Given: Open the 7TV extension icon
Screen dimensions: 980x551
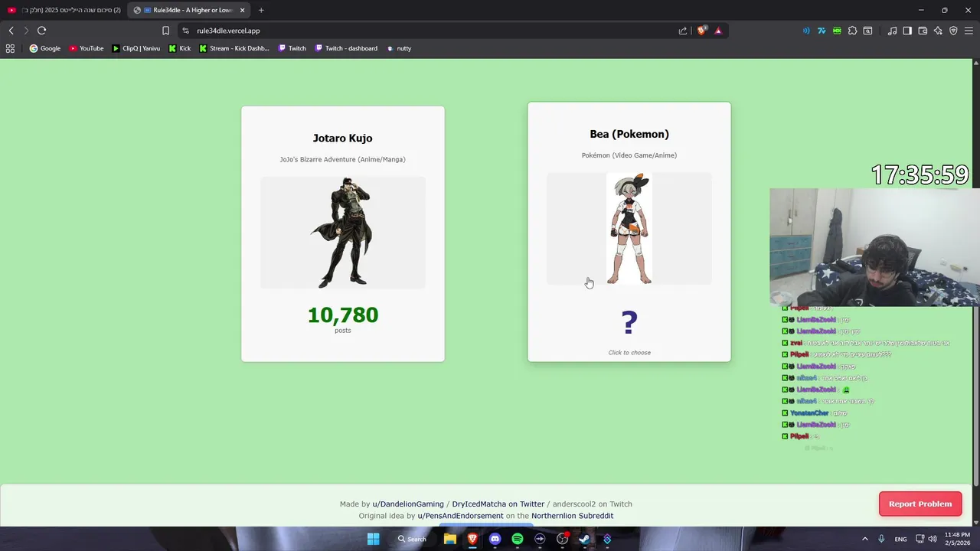Looking at the screenshot, I should pyautogui.click(x=822, y=31).
